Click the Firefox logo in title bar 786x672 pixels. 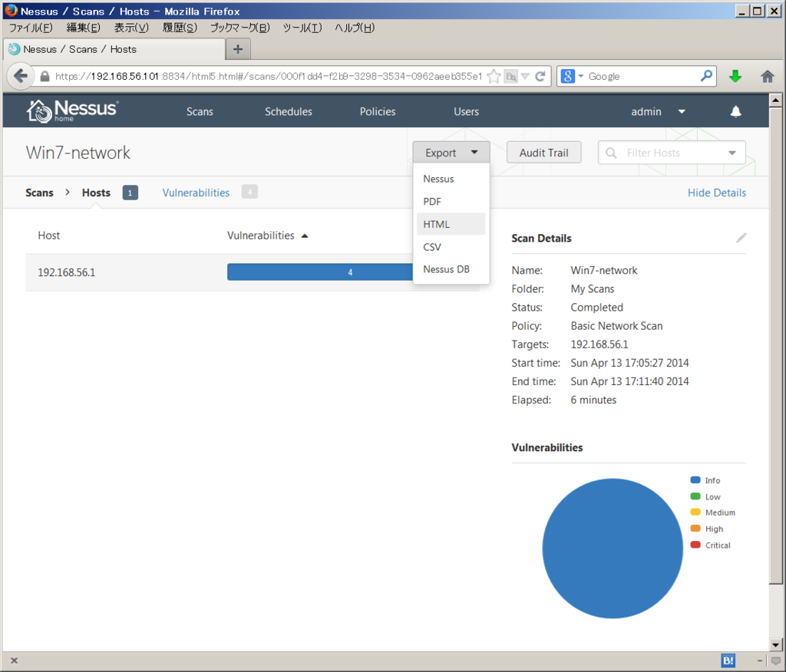pos(11,11)
